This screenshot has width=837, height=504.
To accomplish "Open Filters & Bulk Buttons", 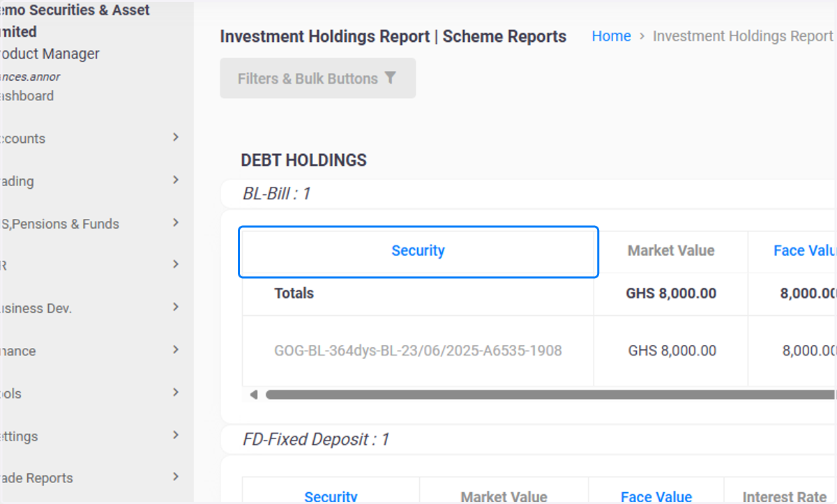I will coord(318,78).
